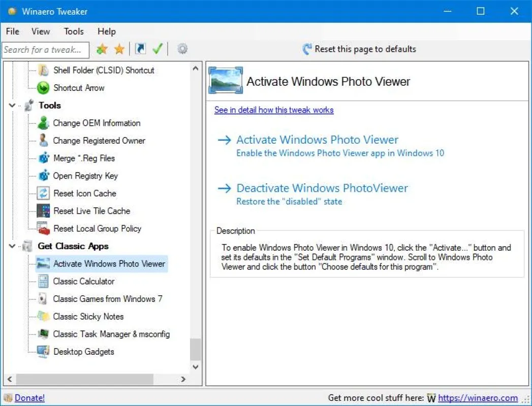532x406 pixels.
Task: Open the File menu
Action: (13, 31)
